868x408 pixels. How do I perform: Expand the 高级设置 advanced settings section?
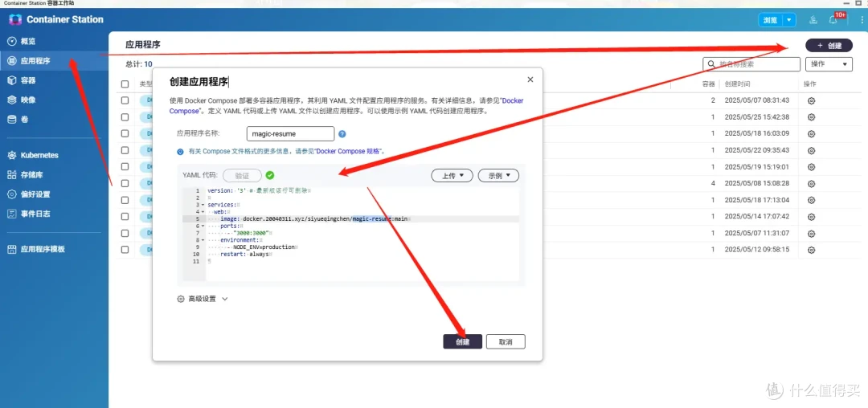(x=202, y=299)
